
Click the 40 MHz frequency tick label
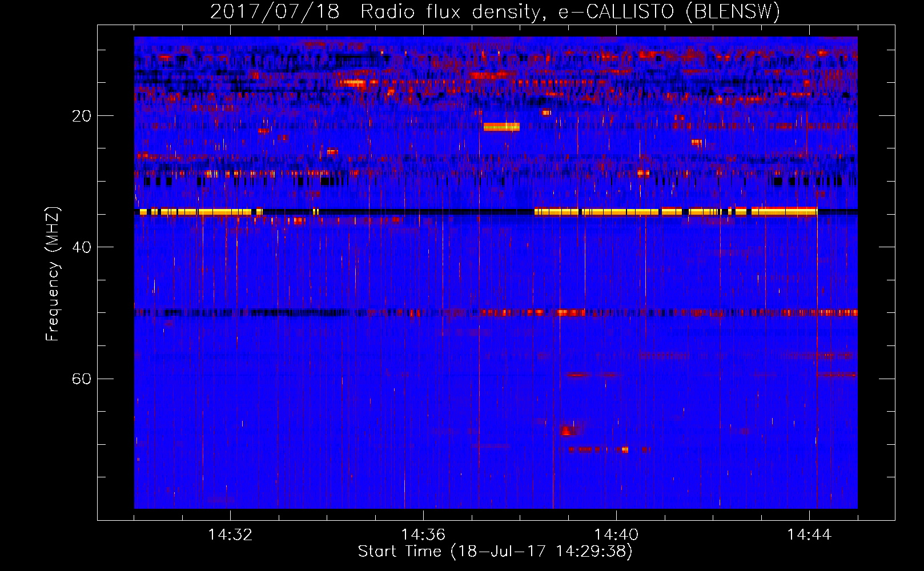[82, 247]
